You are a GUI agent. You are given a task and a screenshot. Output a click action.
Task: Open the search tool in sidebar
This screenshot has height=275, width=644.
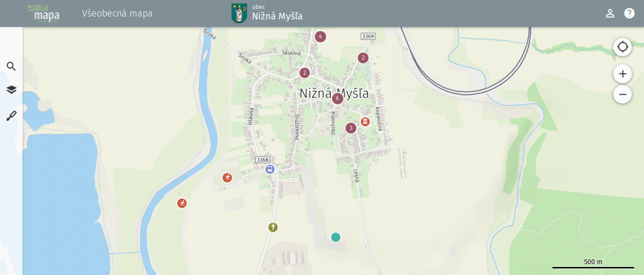(11, 66)
